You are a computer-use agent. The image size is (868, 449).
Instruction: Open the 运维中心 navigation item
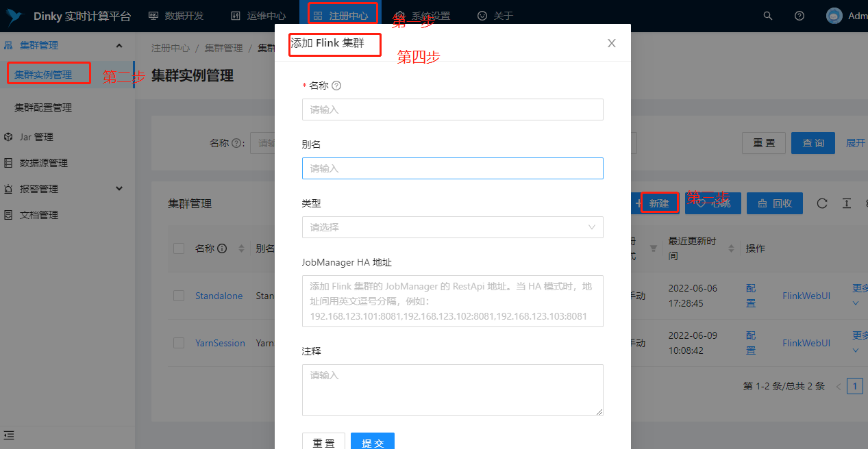(x=260, y=15)
